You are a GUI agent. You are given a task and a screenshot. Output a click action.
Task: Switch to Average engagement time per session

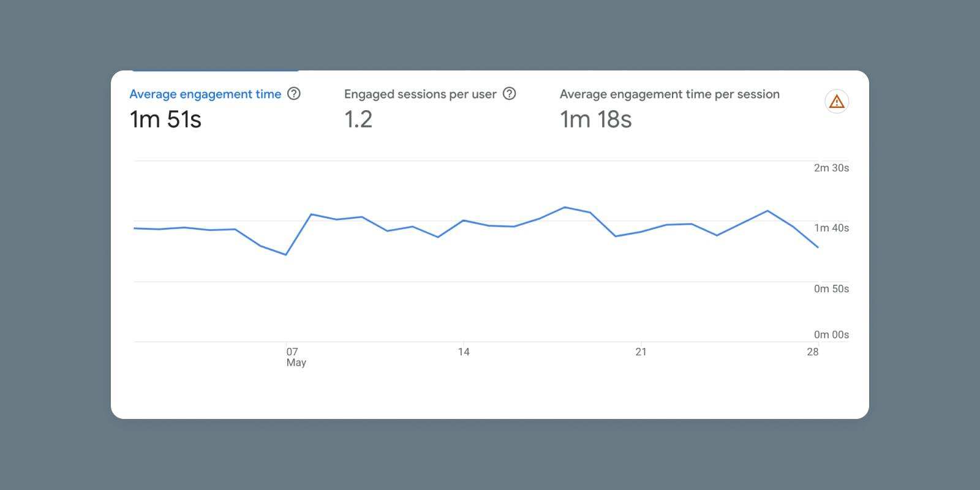(x=669, y=94)
